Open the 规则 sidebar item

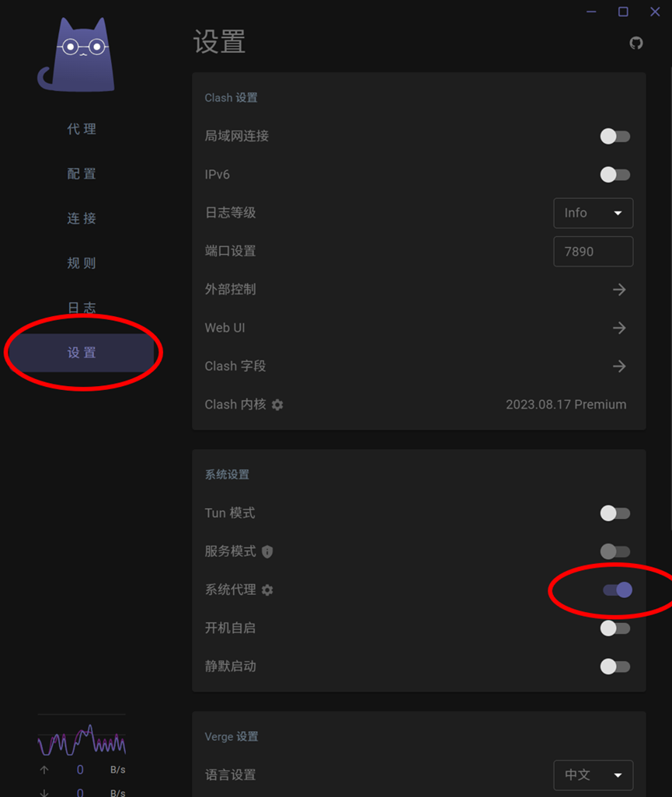pyautogui.click(x=82, y=263)
